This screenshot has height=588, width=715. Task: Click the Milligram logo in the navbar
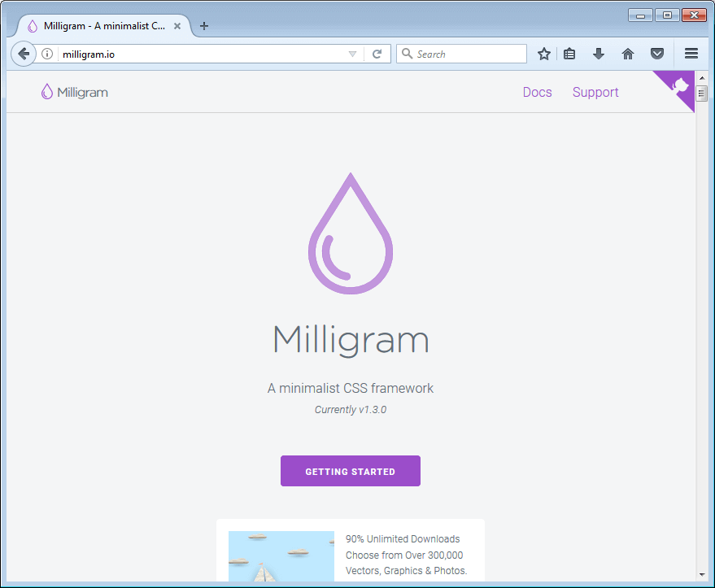pyautogui.click(x=75, y=93)
